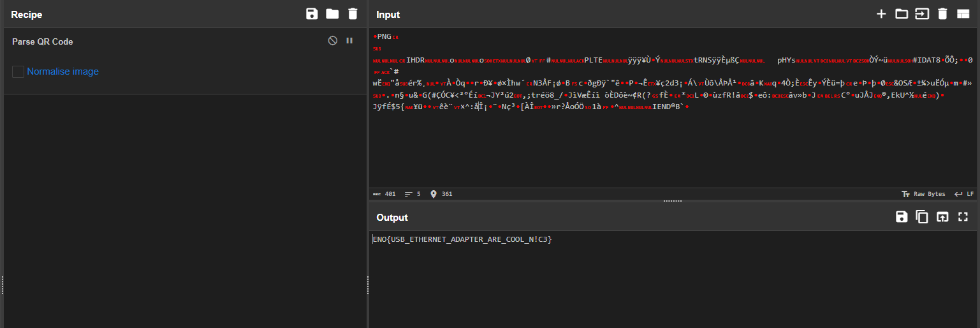
Task: Select the Parse QR Code operation title
Action: [43, 41]
